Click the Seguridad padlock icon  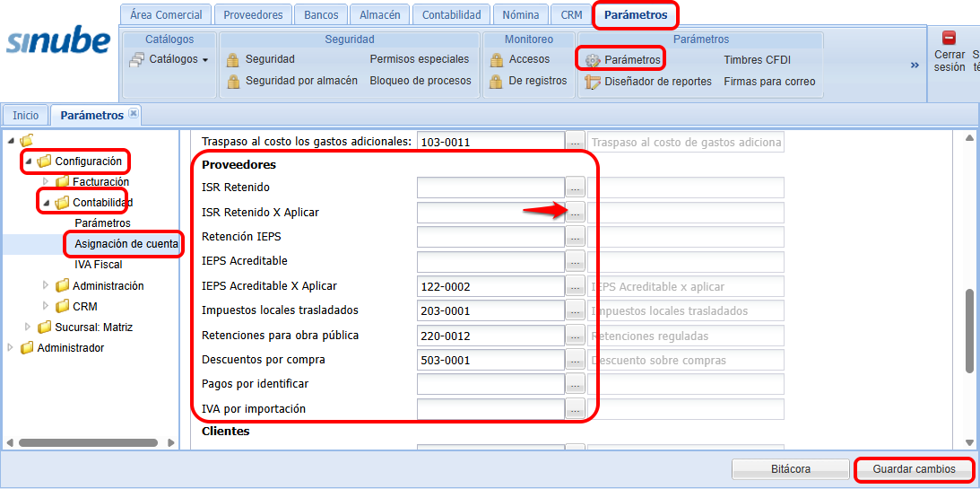[x=232, y=60]
